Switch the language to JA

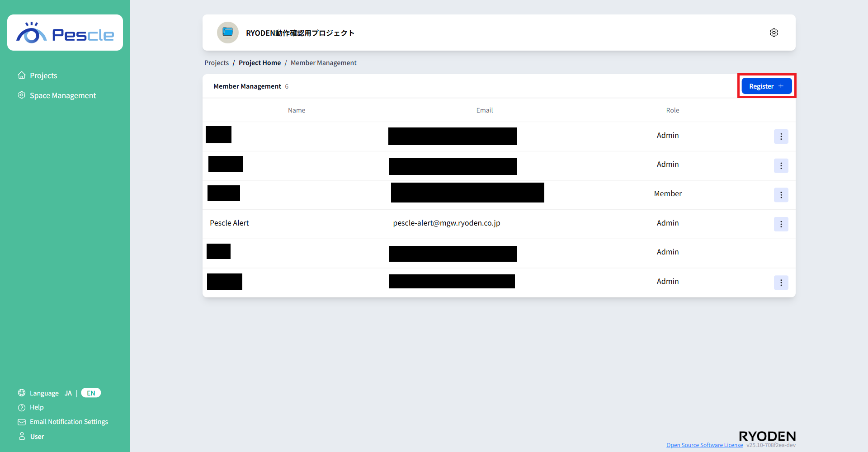click(x=68, y=393)
